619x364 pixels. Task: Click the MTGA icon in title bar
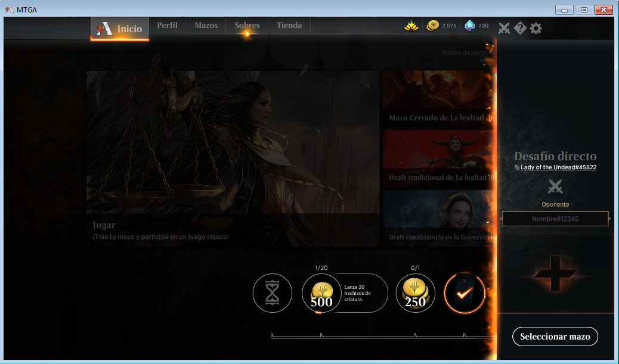coord(9,10)
